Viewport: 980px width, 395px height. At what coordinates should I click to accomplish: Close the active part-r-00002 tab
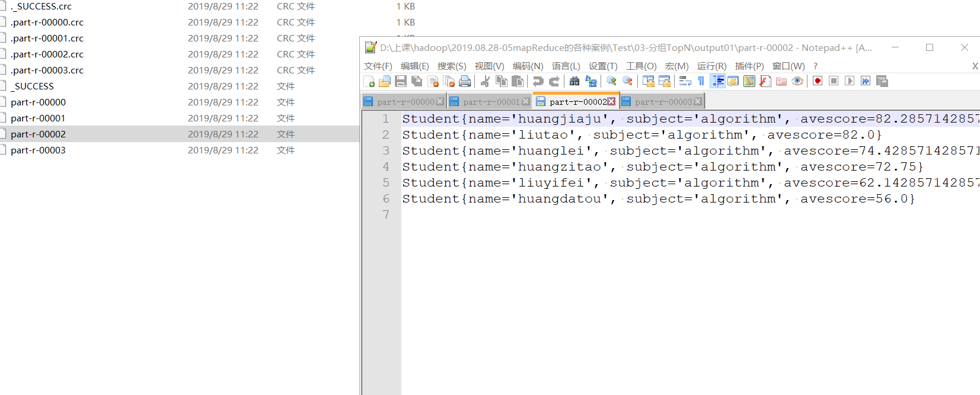point(611,101)
